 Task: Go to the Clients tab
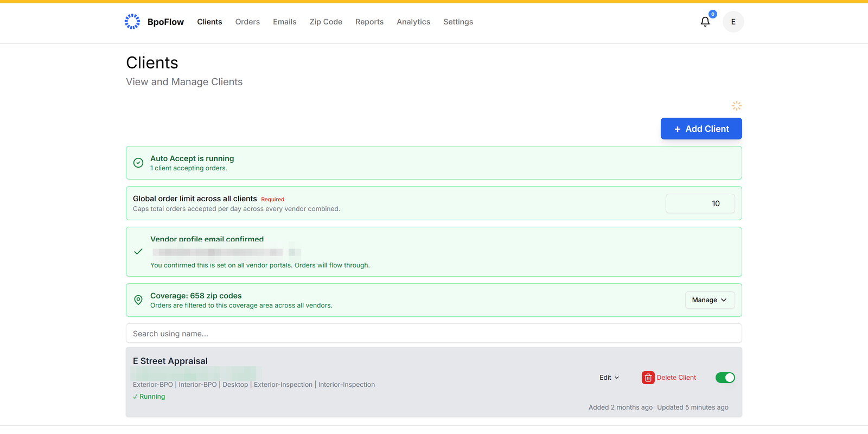[209, 22]
